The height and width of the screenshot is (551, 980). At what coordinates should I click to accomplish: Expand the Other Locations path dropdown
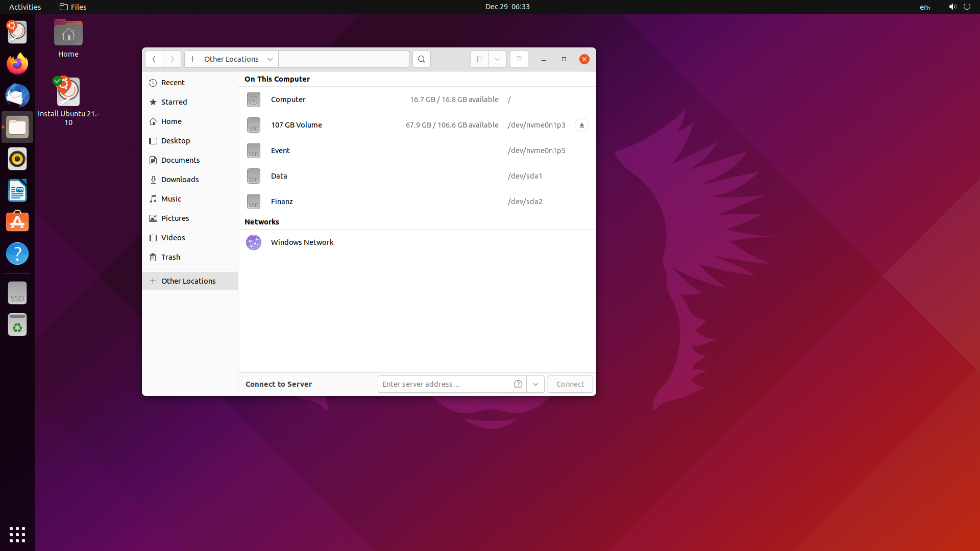click(270, 59)
